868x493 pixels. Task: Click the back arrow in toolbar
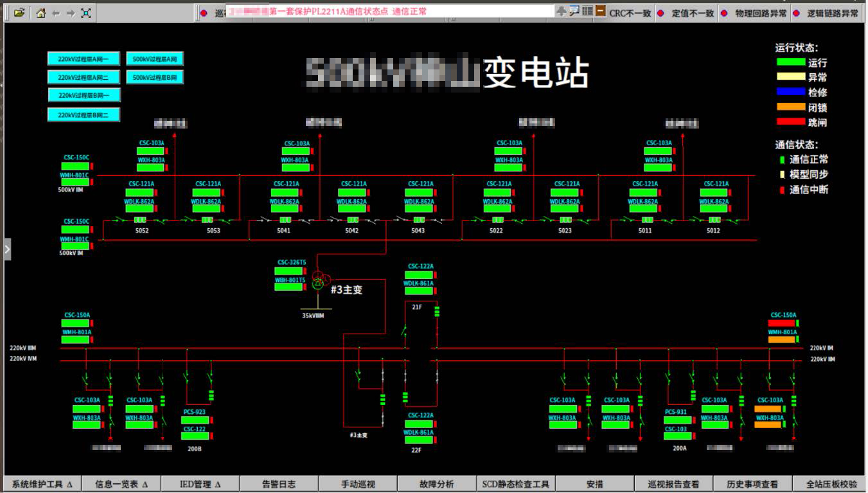(56, 13)
